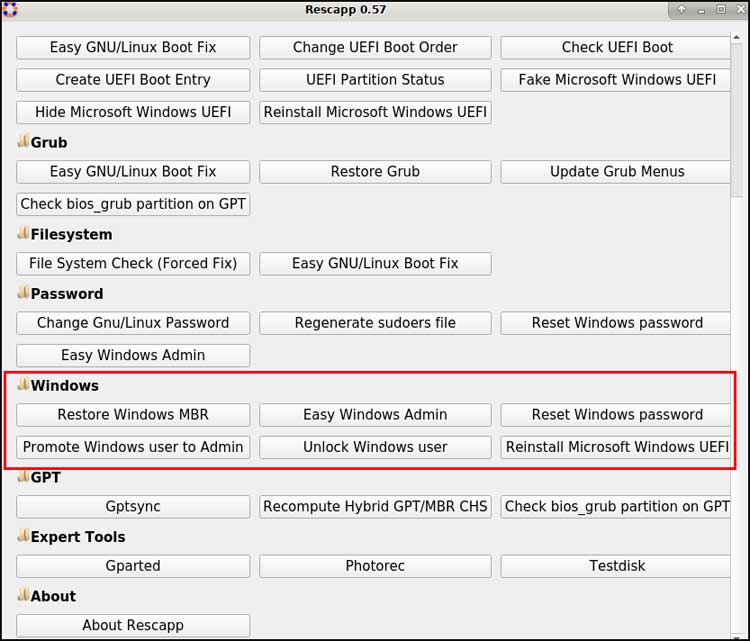
Task: Choose Regenerate sudoers file
Action: [375, 323]
